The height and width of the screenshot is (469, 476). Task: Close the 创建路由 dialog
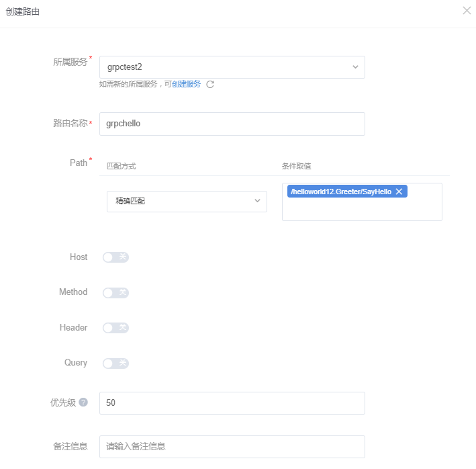pos(467,11)
